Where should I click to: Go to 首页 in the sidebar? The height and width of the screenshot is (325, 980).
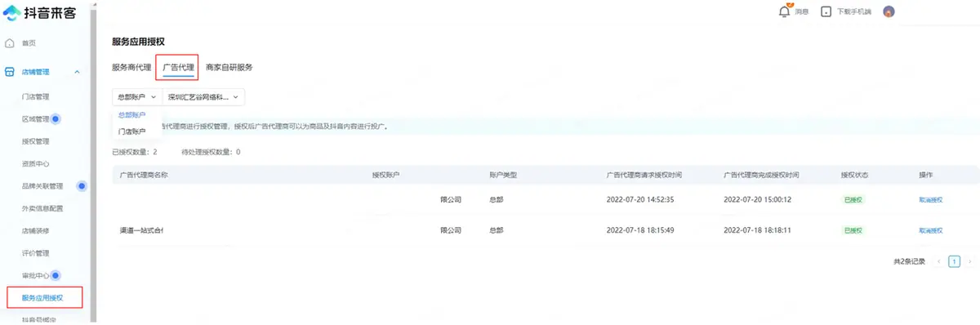[x=29, y=42]
